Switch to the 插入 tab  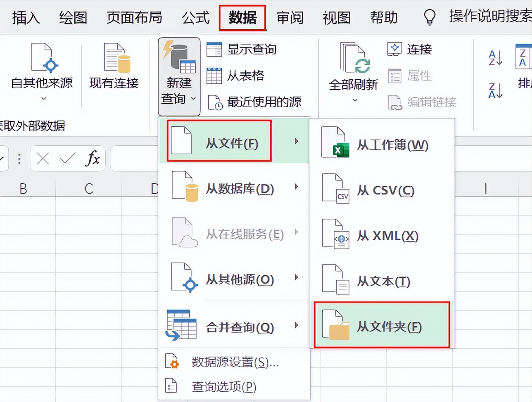(26, 18)
